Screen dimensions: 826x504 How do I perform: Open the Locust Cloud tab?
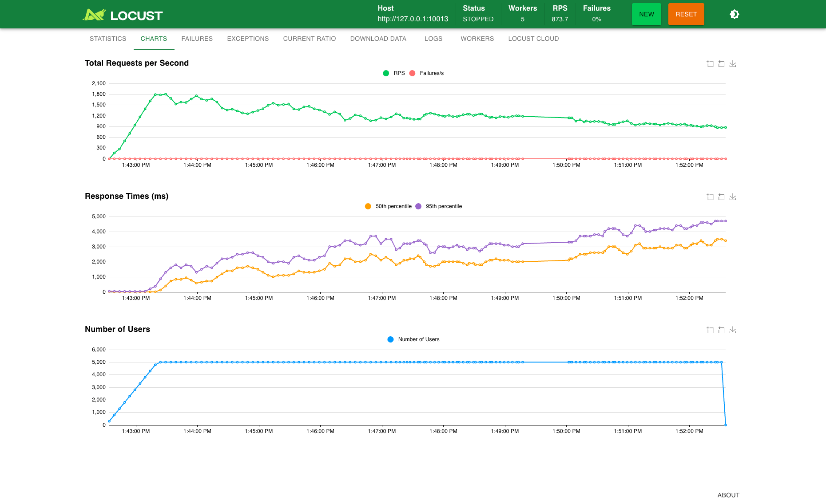click(x=533, y=39)
